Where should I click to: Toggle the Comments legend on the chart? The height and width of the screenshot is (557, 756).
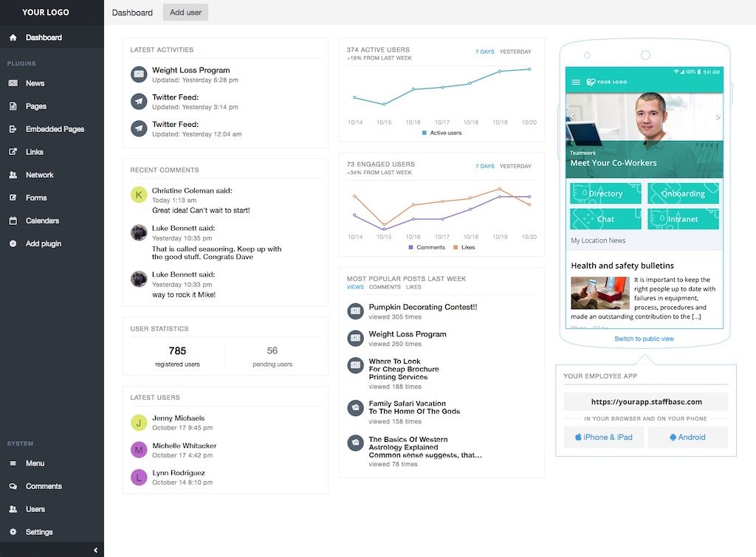(x=429, y=246)
